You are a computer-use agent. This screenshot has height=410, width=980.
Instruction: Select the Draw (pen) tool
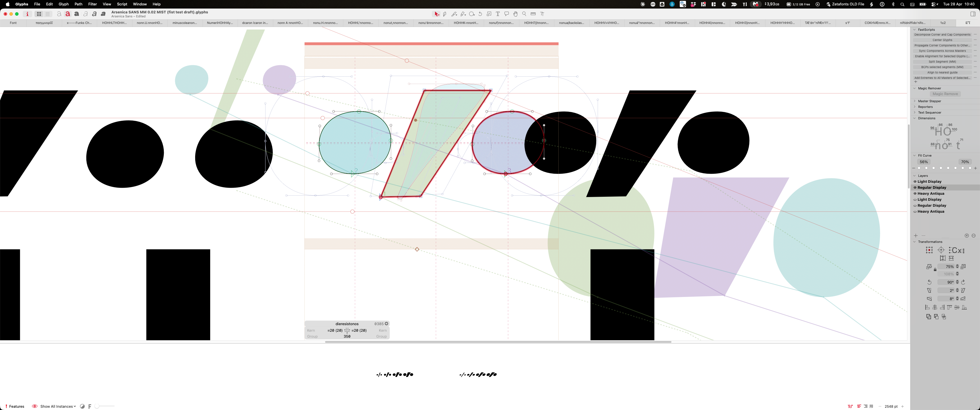[445, 14]
